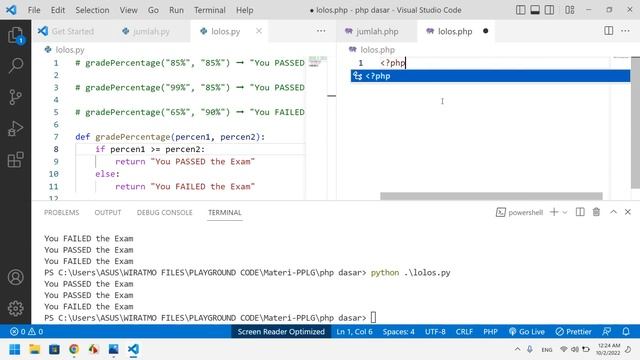Open the View menu
This screenshot has height=360, width=640.
coord(129,10)
